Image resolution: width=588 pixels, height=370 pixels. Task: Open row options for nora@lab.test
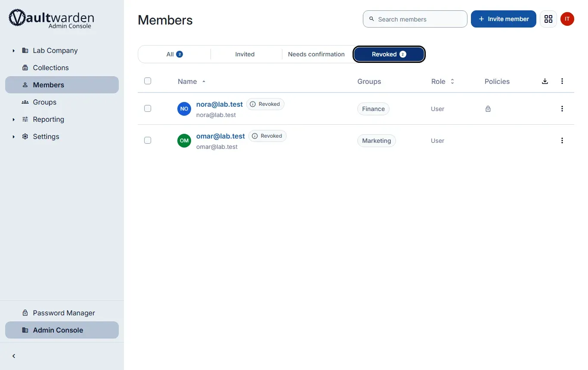click(x=562, y=109)
